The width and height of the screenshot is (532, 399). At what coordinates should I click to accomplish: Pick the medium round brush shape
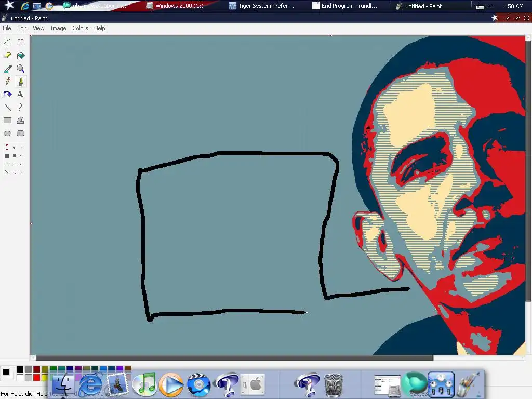point(14,147)
